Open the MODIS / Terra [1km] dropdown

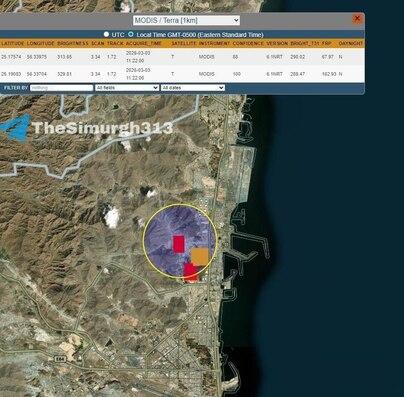coord(186,20)
